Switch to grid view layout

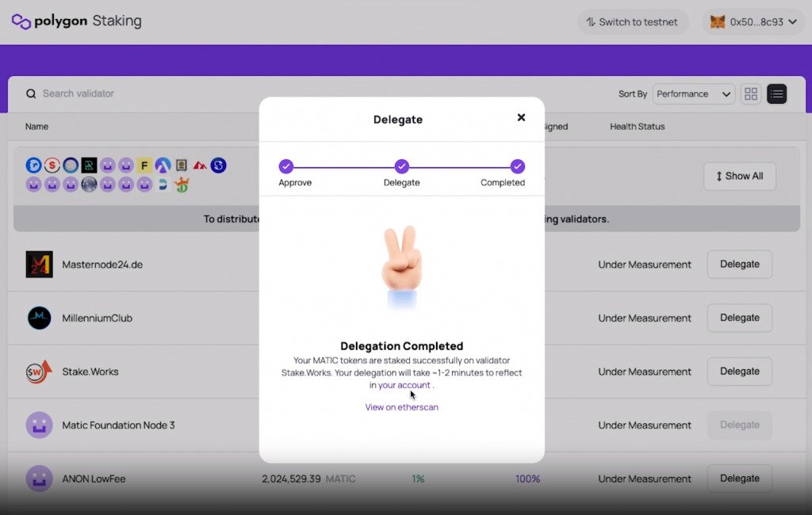[x=750, y=94]
